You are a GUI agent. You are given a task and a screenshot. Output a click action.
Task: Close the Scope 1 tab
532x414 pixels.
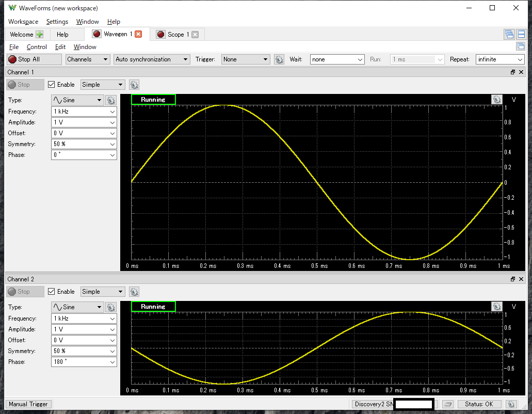click(195, 34)
